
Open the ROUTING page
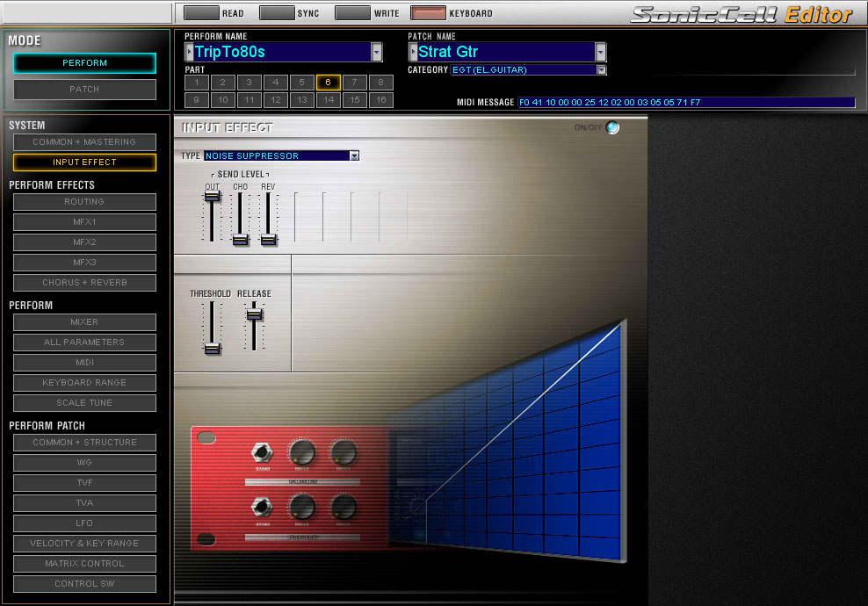pos(84,202)
